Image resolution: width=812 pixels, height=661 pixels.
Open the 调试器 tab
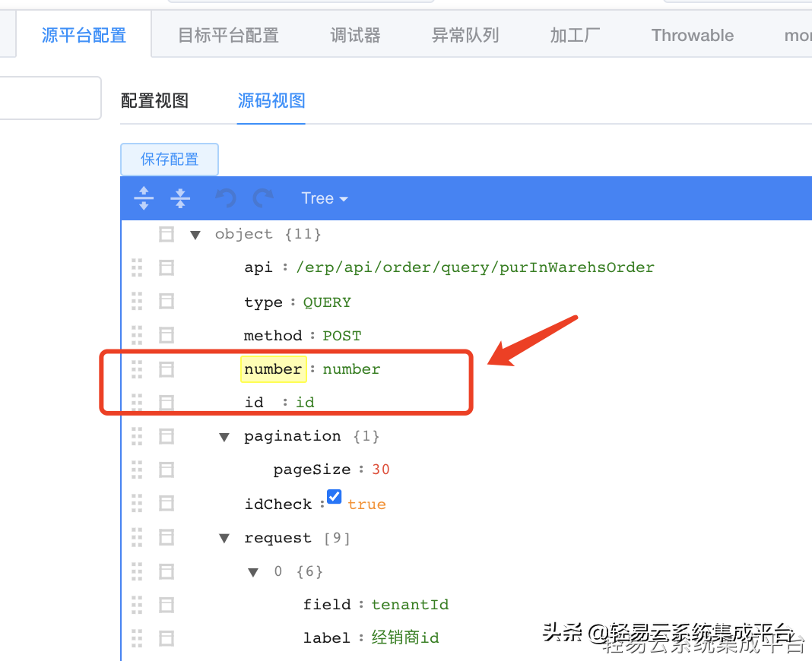coord(355,35)
